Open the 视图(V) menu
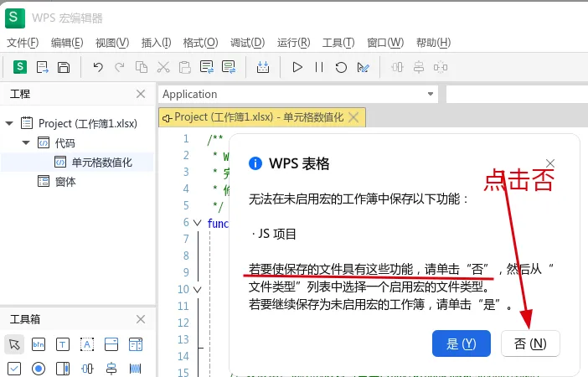The height and width of the screenshot is (377, 588). tap(112, 43)
